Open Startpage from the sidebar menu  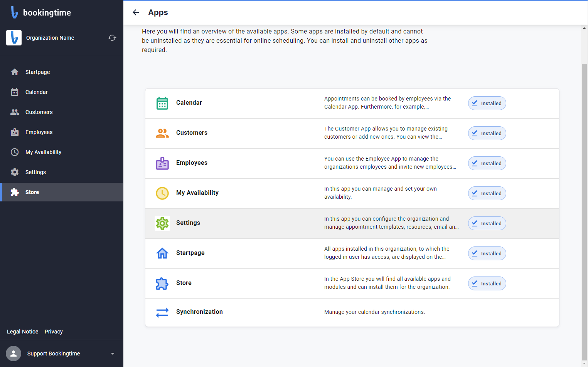[62, 72]
